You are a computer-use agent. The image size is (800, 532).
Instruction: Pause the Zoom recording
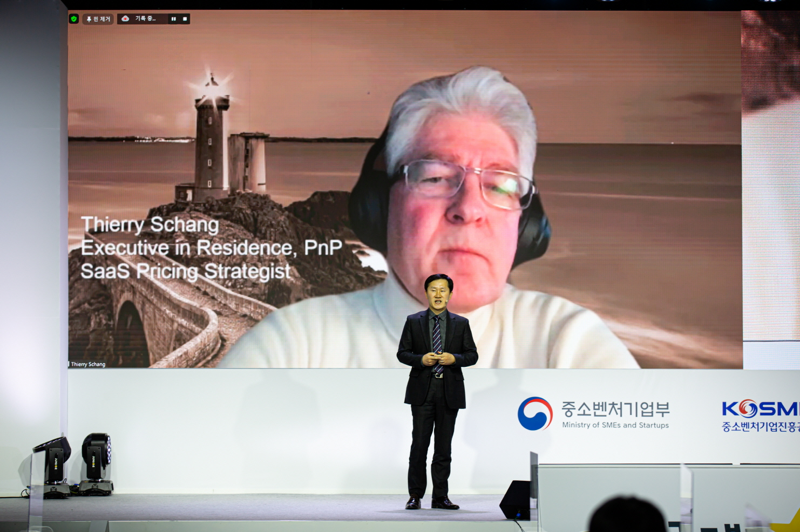[x=174, y=19]
